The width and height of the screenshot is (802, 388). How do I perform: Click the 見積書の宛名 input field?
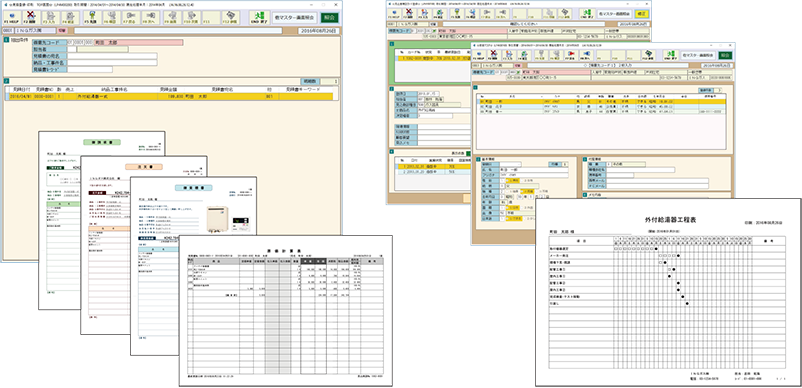[113, 56]
